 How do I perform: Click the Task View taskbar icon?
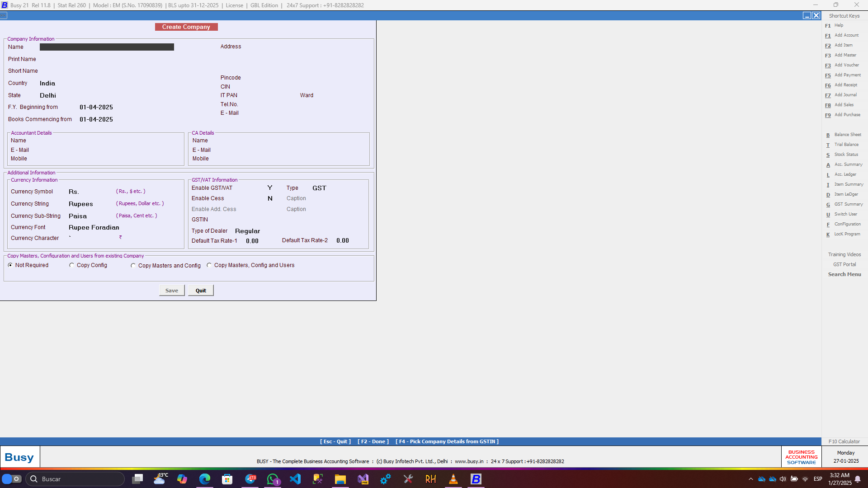point(137,479)
